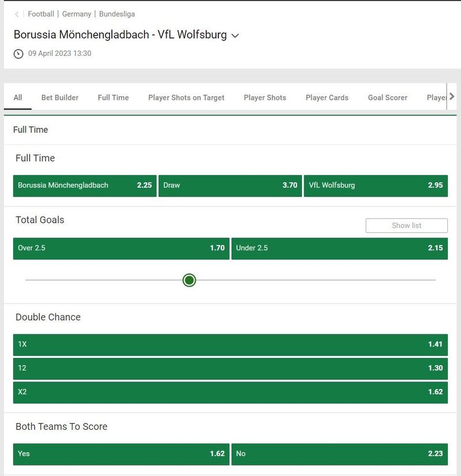Switch to the Full Time tab
The width and height of the screenshot is (461, 476).
113,97
